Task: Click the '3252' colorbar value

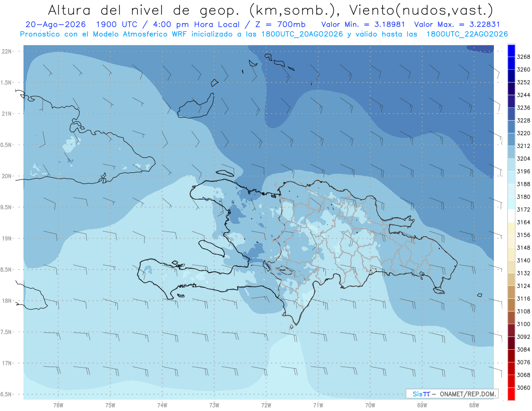Action: (x=524, y=82)
